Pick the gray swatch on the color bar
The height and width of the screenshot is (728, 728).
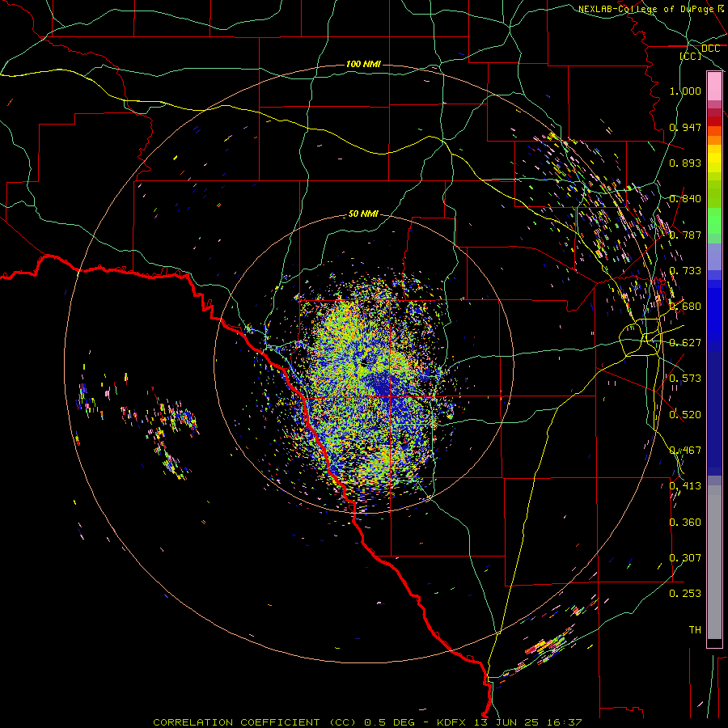click(714, 562)
